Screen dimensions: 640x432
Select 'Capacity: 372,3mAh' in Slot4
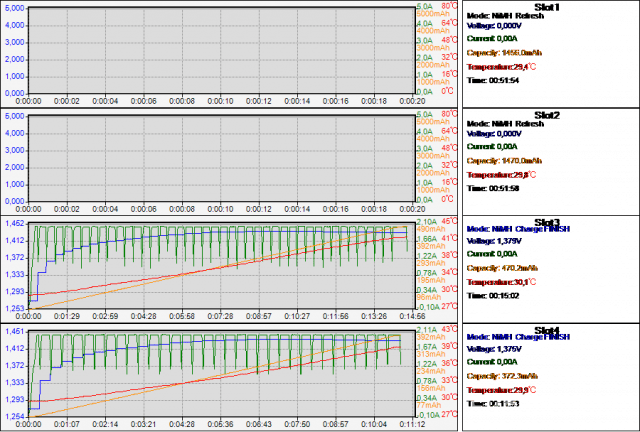pyautogui.click(x=502, y=376)
